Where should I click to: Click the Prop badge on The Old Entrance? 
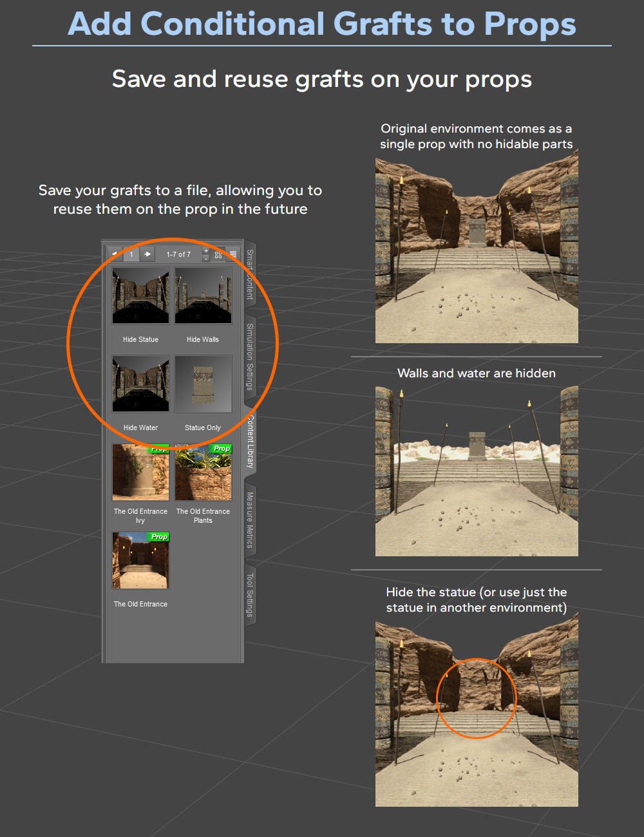[158, 536]
